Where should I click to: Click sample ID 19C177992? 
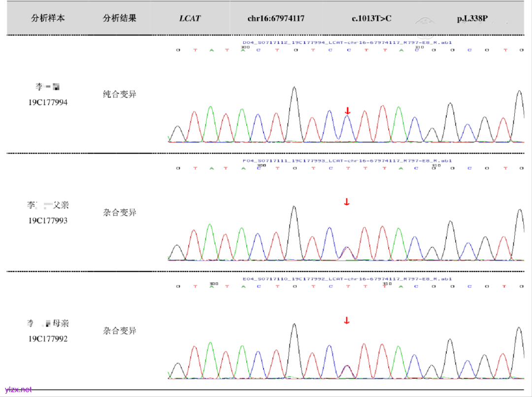point(48,339)
